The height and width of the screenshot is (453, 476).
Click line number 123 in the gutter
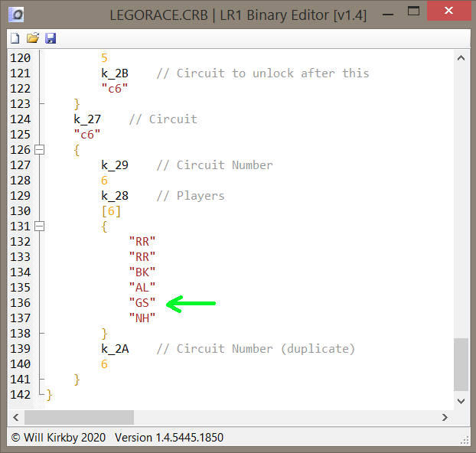(21, 104)
